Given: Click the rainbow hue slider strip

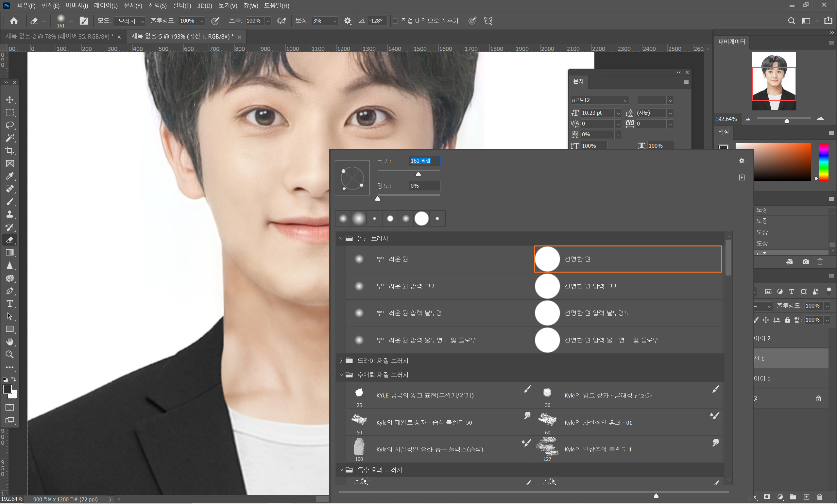Looking at the screenshot, I should click(x=824, y=162).
